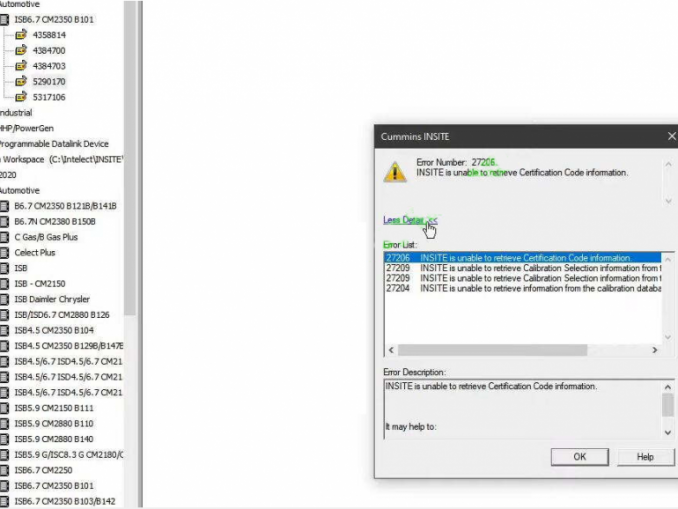Click ECM icon beside ISB Daimler Chrysler
Image resolution: width=678 pixels, height=509 pixels.
(4, 299)
